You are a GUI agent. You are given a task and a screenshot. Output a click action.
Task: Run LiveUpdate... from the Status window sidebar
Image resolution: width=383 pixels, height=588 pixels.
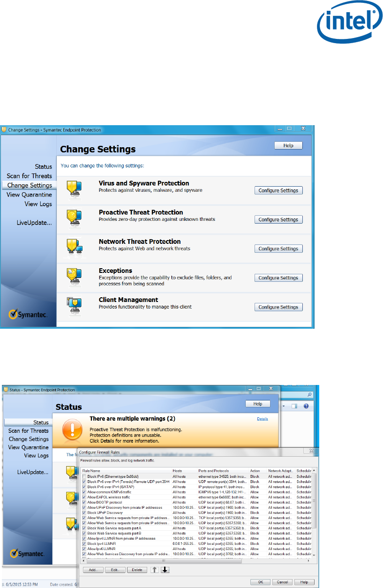33,472
